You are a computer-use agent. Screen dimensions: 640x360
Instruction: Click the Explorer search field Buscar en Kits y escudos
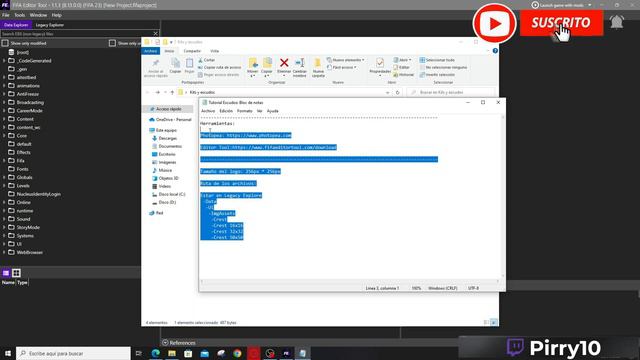(451, 93)
